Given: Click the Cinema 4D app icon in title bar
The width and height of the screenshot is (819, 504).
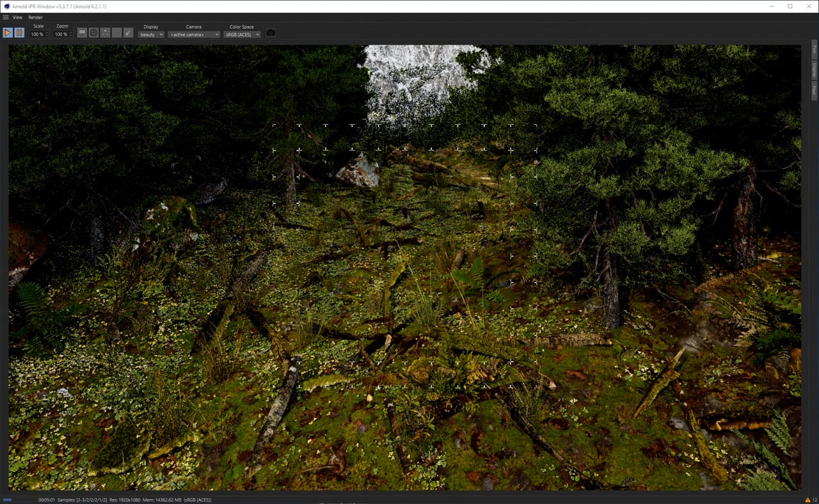Looking at the screenshot, I should point(6,6).
